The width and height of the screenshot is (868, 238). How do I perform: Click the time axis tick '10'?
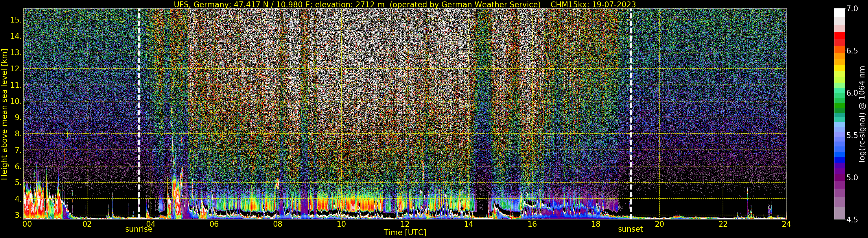pos(341,224)
